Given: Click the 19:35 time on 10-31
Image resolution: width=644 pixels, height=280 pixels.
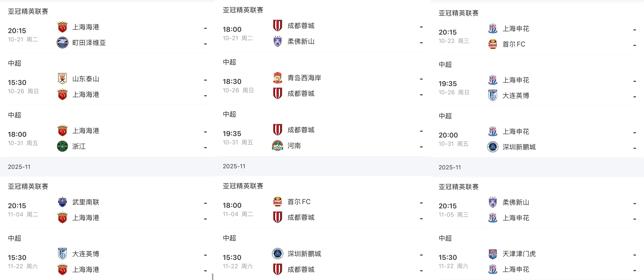Looking at the screenshot, I should pyautogui.click(x=232, y=134).
